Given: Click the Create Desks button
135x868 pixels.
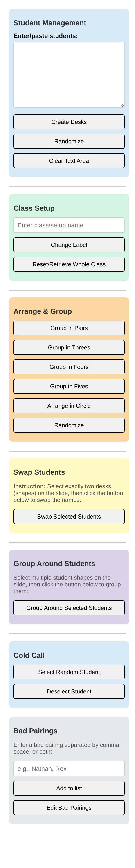Looking at the screenshot, I should (69, 122).
